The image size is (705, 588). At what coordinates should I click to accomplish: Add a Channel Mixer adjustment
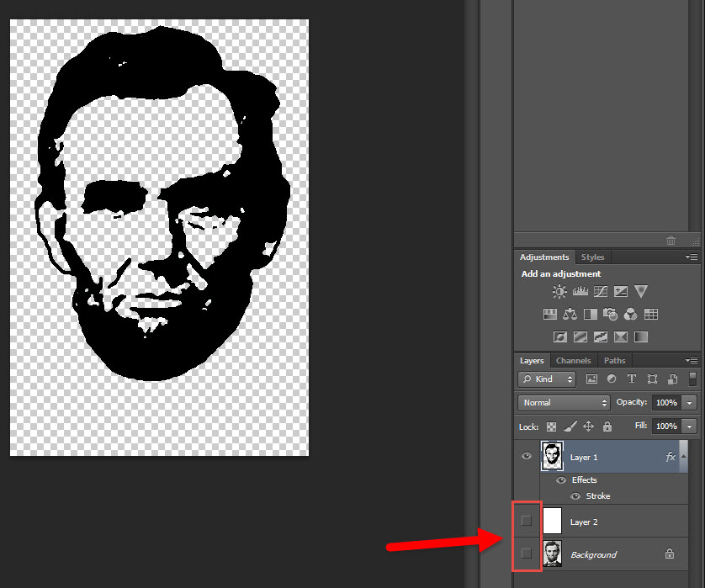(x=631, y=315)
